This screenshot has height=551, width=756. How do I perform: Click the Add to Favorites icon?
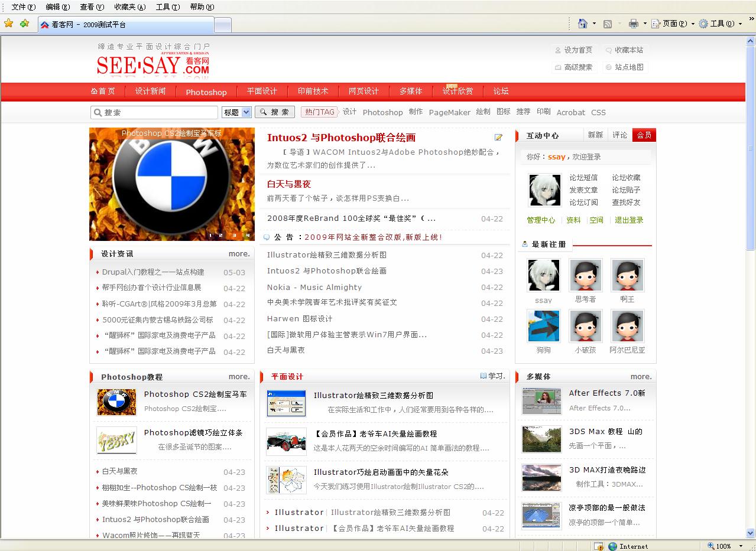point(24,24)
